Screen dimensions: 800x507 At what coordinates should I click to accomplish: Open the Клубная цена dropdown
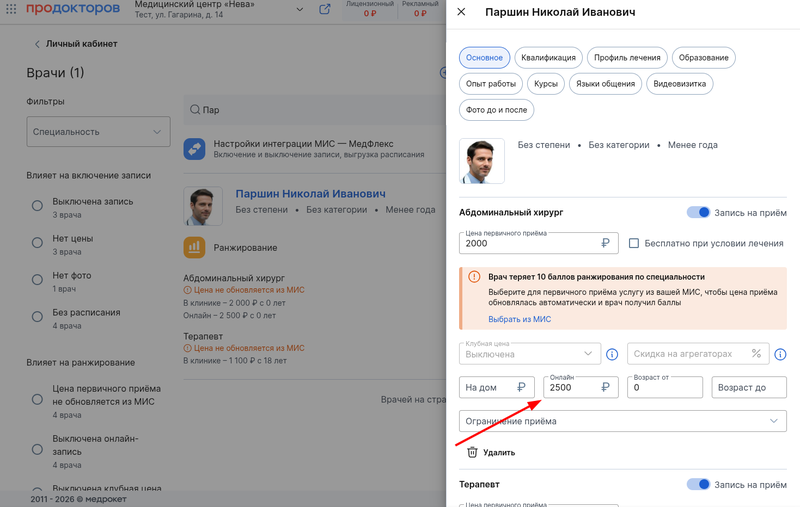point(530,354)
